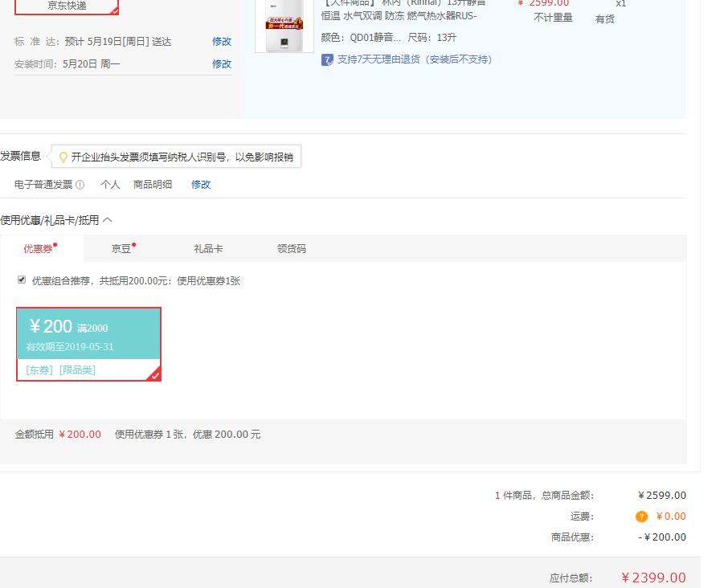Image resolution: width=724 pixels, height=588 pixels.
Task: Modify the invoice information
Action: pos(201,185)
